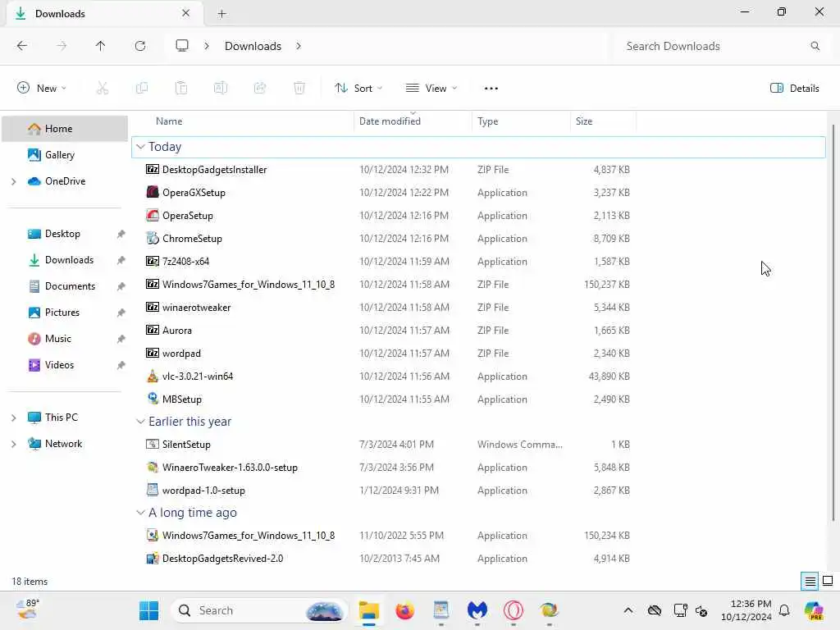The image size is (840, 630).
Task: Expand OneDrive in navigation pane
Action: 13,181
